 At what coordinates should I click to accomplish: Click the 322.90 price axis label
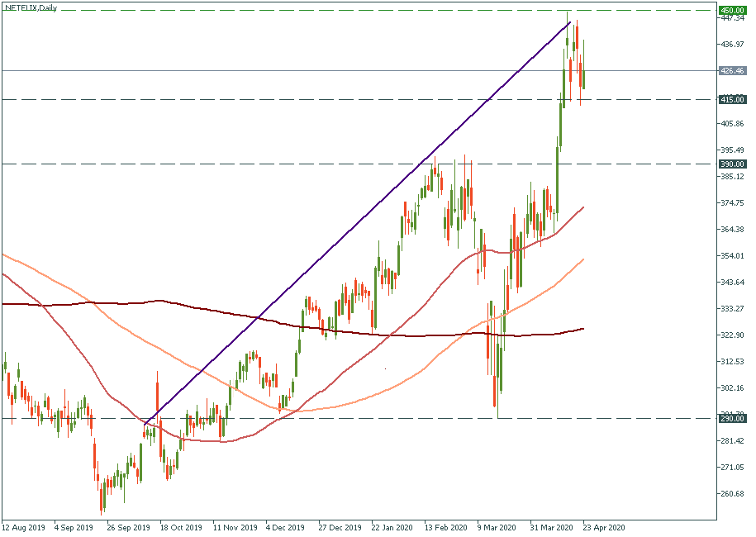(732, 335)
